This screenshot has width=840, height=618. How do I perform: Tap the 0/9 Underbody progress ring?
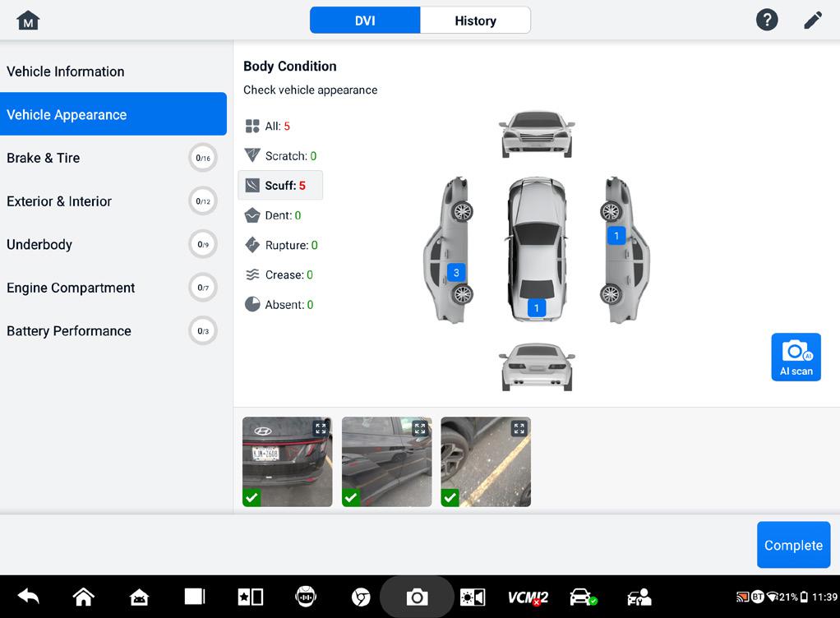203,244
